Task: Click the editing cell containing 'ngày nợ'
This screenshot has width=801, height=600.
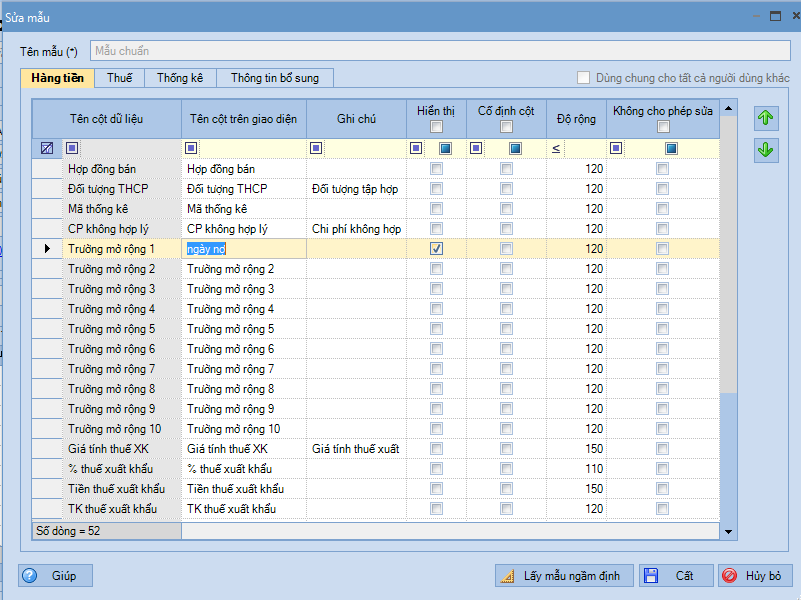Action: tap(244, 249)
